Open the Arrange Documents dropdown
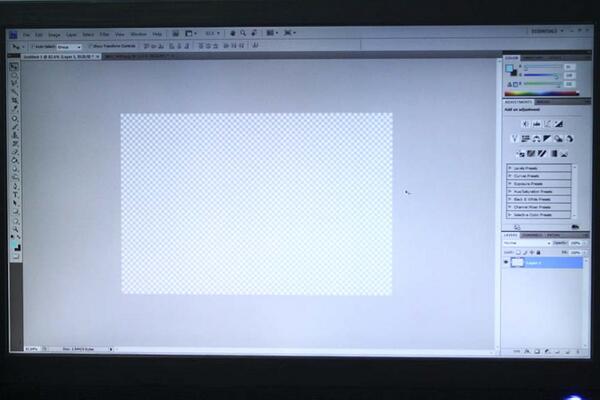This screenshot has width=600, height=400. (272, 33)
